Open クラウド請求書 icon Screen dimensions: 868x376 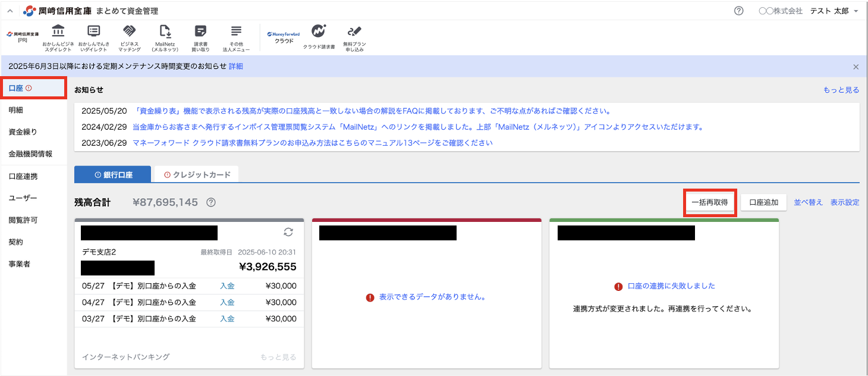point(319,37)
